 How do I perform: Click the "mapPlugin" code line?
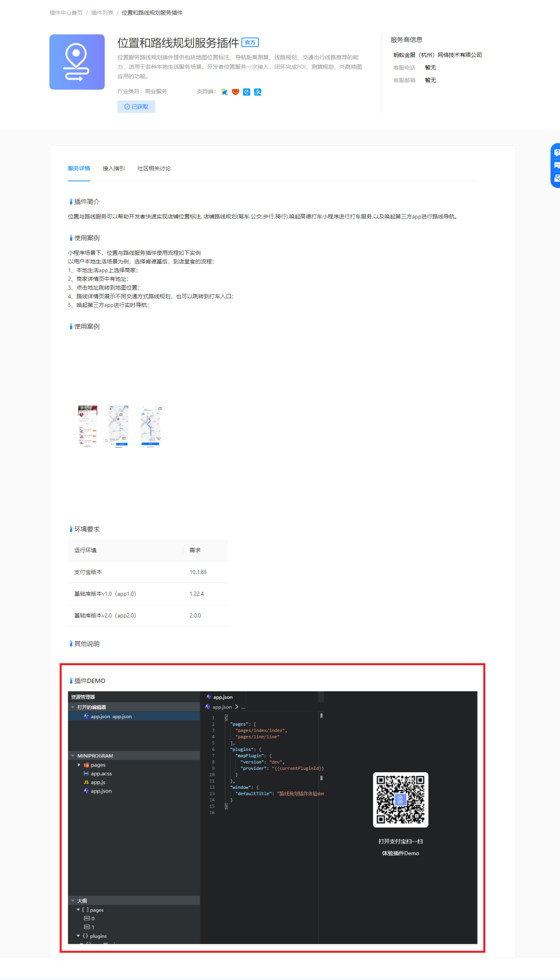point(254,756)
